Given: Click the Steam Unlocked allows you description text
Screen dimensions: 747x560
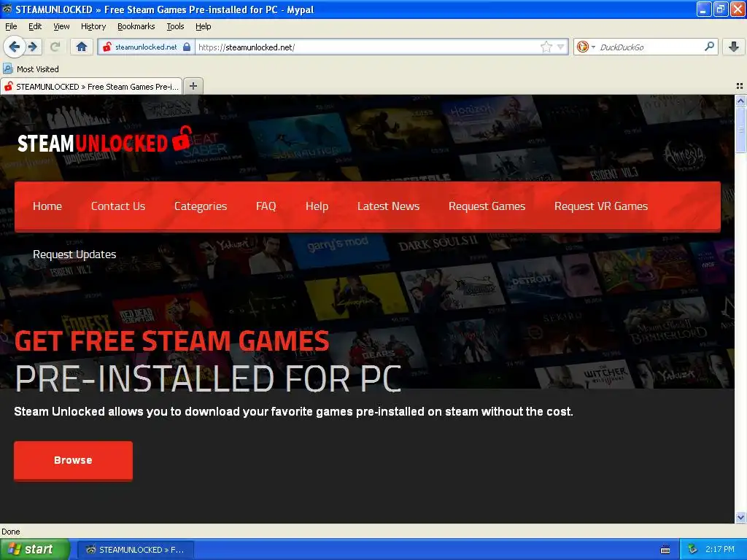Looking at the screenshot, I should pos(293,411).
